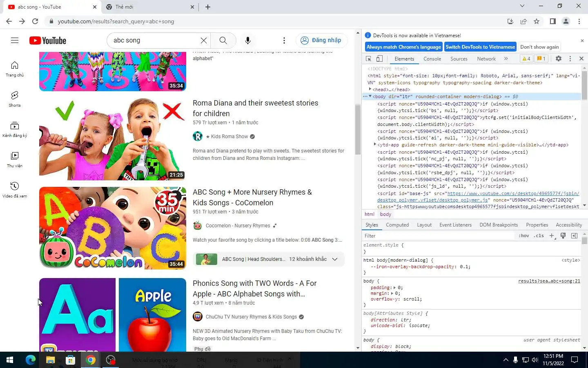Open the YouTube guide hamburger menu
Viewport: 588px width, 368px height.
point(15,40)
